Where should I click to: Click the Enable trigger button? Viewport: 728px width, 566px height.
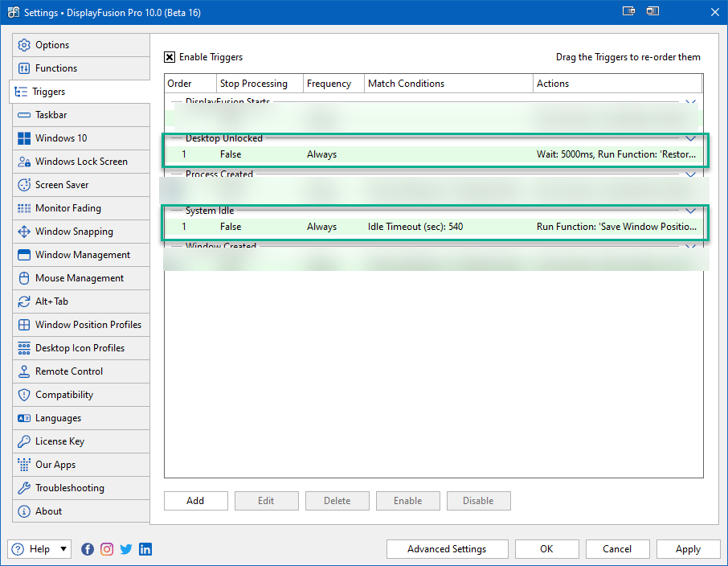pyautogui.click(x=407, y=501)
